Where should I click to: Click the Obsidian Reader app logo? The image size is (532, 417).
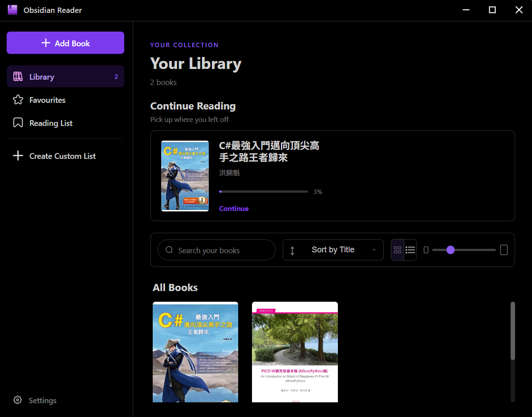click(12, 10)
